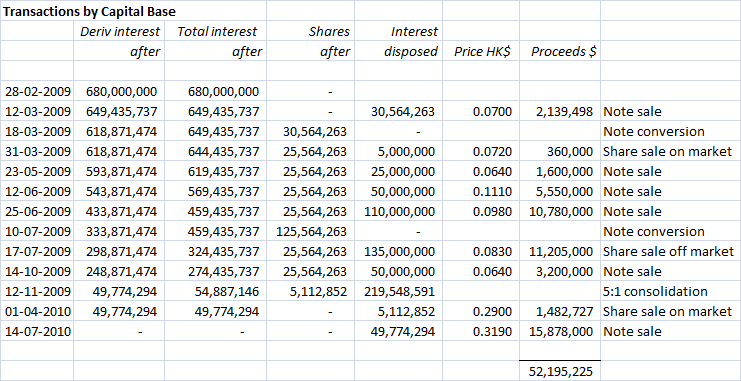Image resolution: width=741 pixels, height=381 pixels.
Task: Click the Proceeds $ header cell
Action: [x=560, y=52]
